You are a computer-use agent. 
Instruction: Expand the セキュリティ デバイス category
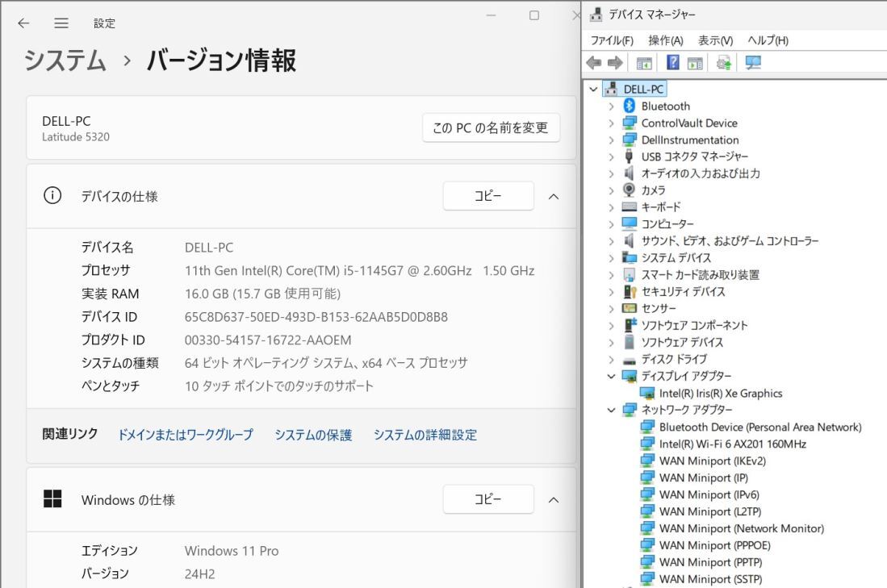611,292
